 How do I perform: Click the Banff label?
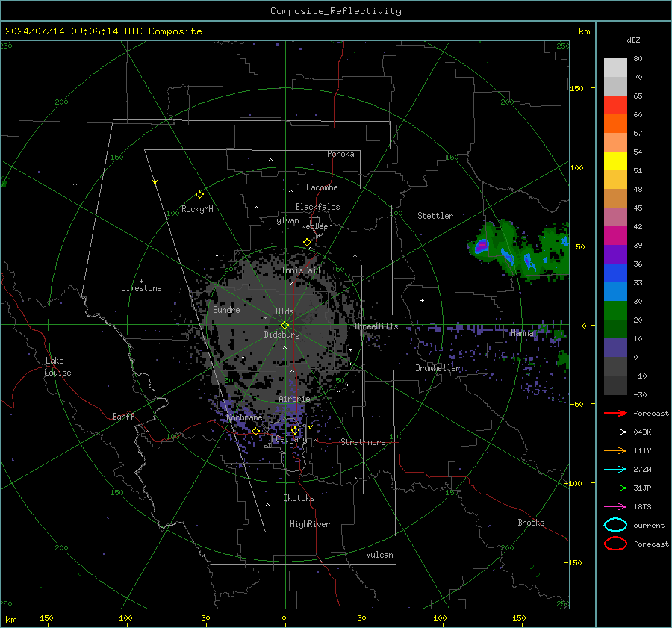[123, 416]
